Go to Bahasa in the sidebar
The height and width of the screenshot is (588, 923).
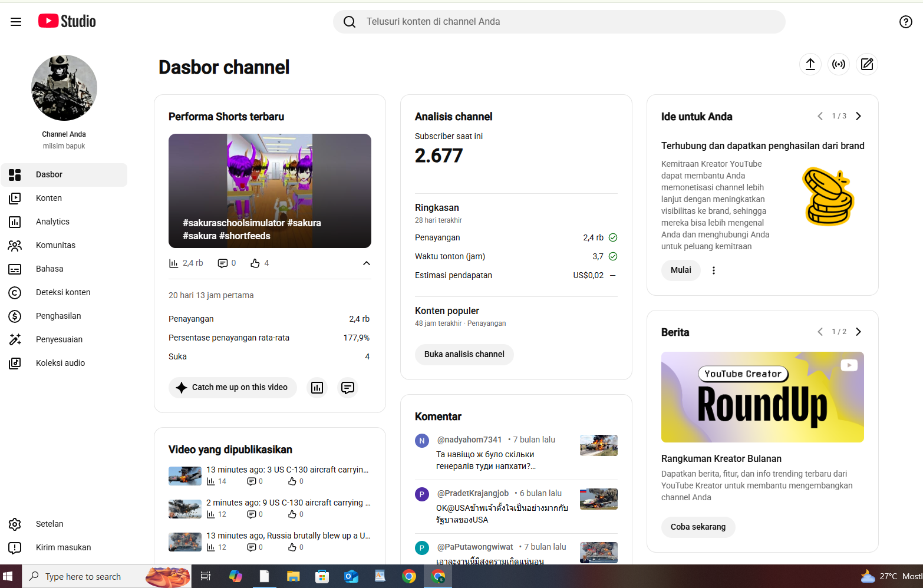pyautogui.click(x=64, y=269)
